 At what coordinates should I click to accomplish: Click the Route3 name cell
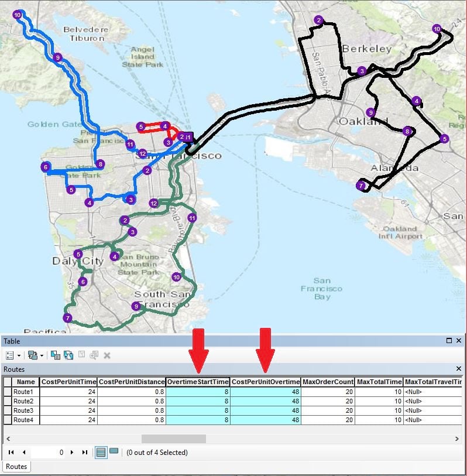tap(26, 410)
